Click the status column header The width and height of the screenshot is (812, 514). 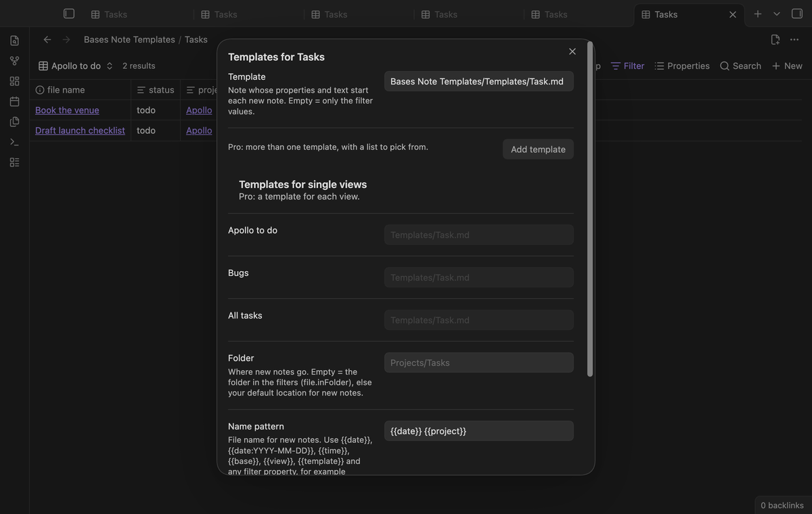click(156, 90)
